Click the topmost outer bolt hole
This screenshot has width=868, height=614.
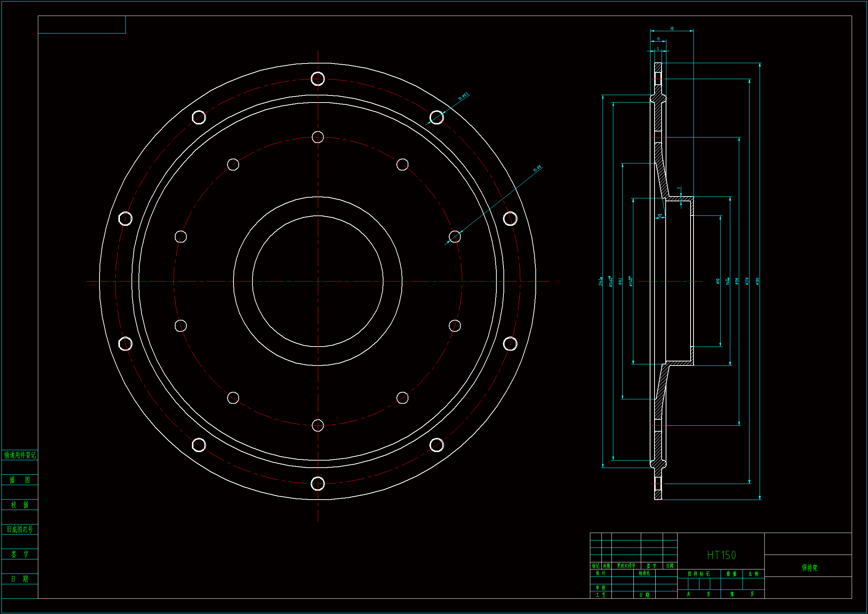point(317,79)
